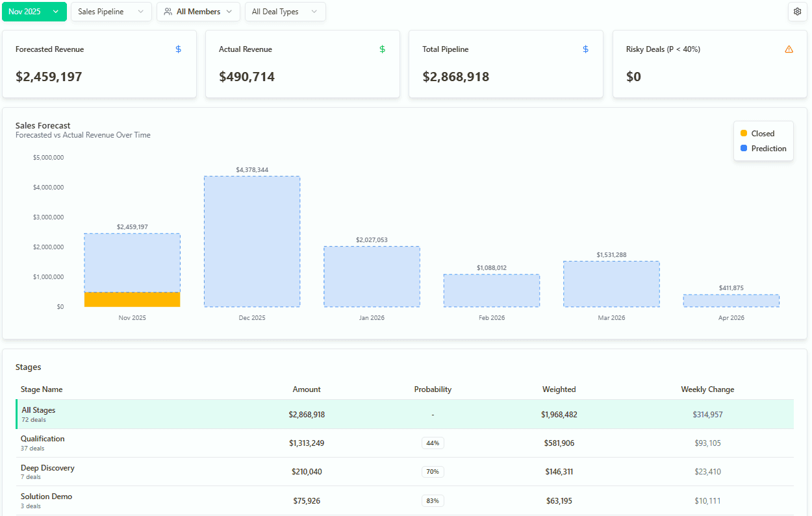The image size is (812, 516).
Task: Click the Weekly Change column header
Action: 707,389
